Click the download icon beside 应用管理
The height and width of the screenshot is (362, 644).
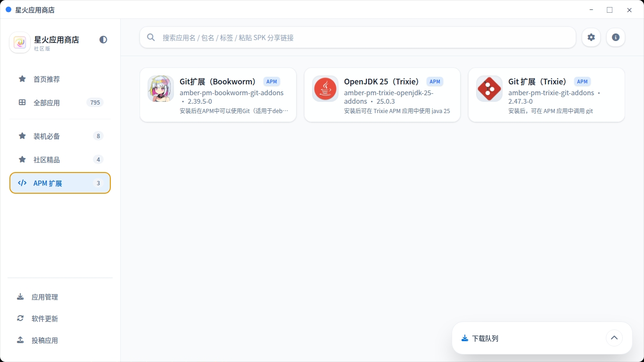20,297
